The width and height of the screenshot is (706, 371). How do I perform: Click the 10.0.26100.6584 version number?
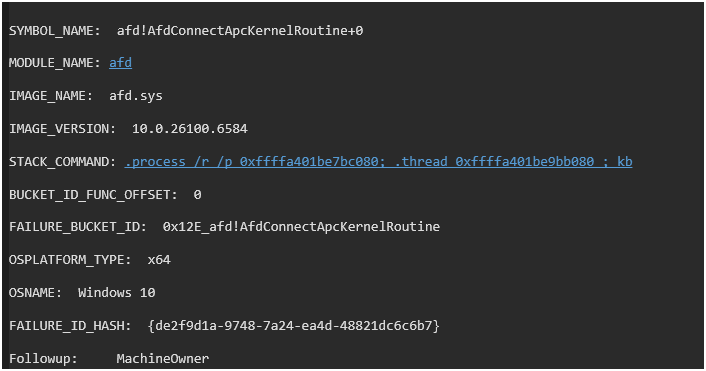click(x=190, y=129)
